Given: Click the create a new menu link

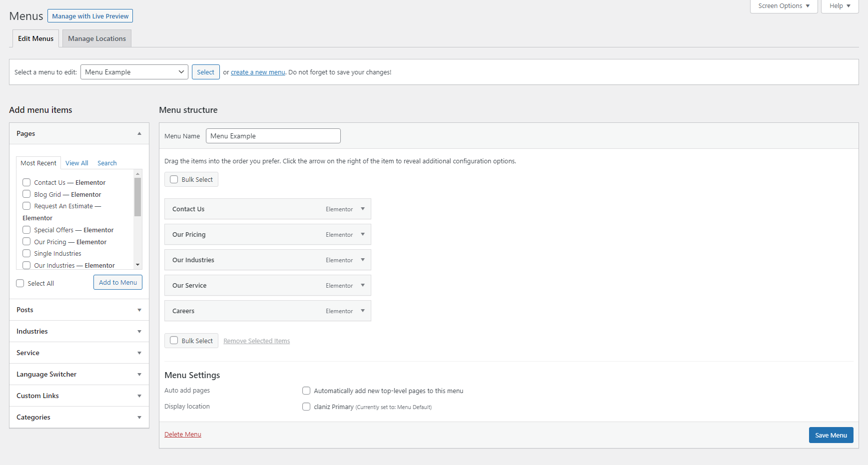Looking at the screenshot, I should tap(258, 72).
